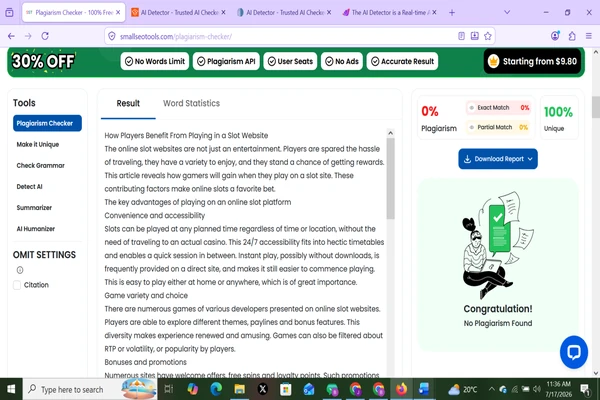Open a new browser tab with plus
The width and height of the screenshot is (600, 400).
click(x=452, y=12)
